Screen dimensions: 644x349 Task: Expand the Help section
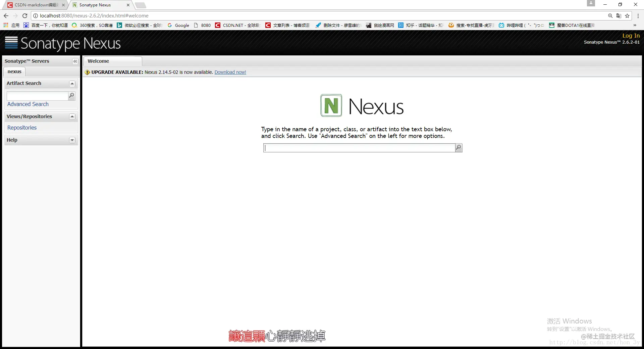pyautogui.click(x=72, y=140)
